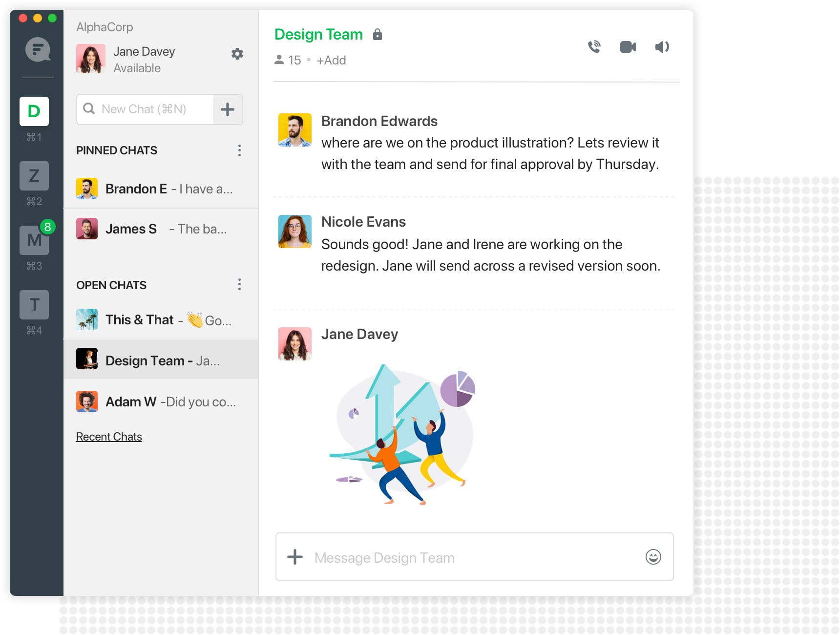Click the attachment plus icon in message box

click(295, 557)
